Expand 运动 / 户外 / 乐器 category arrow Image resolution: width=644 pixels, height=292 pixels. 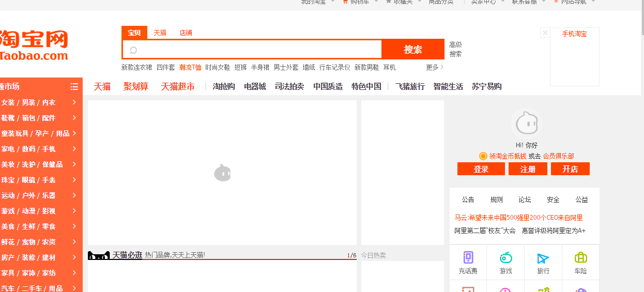pos(74,195)
